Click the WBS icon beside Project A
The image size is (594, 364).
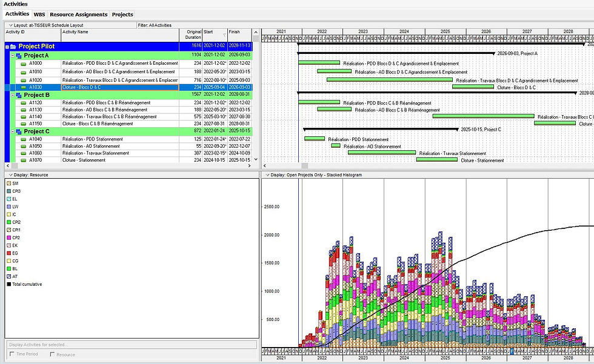19,55
